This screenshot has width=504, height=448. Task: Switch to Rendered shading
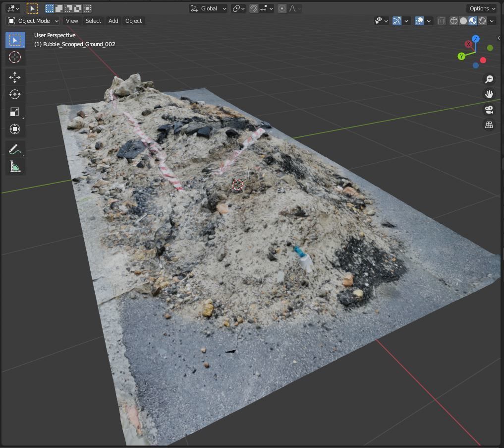click(x=482, y=21)
